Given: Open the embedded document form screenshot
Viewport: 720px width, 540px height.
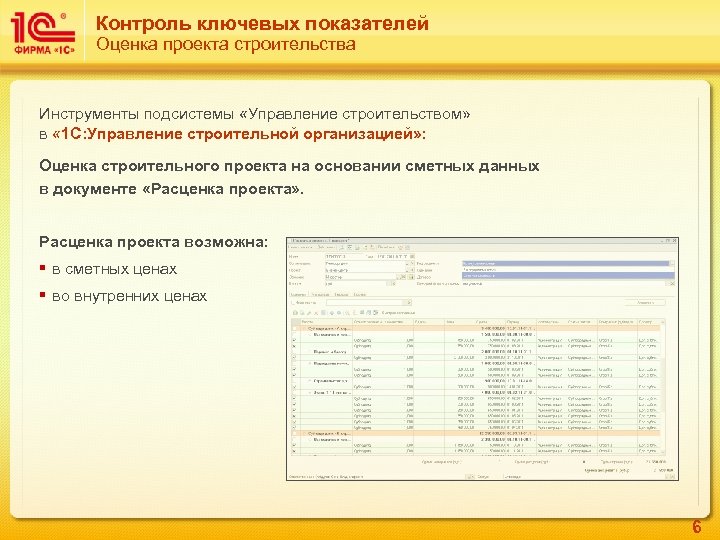Looking at the screenshot, I should 482,359.
